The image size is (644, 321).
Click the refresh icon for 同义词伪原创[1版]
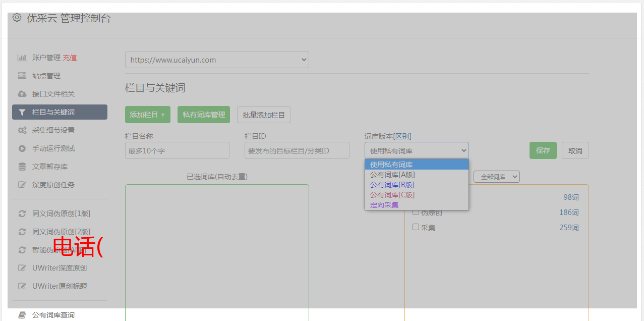22,213
